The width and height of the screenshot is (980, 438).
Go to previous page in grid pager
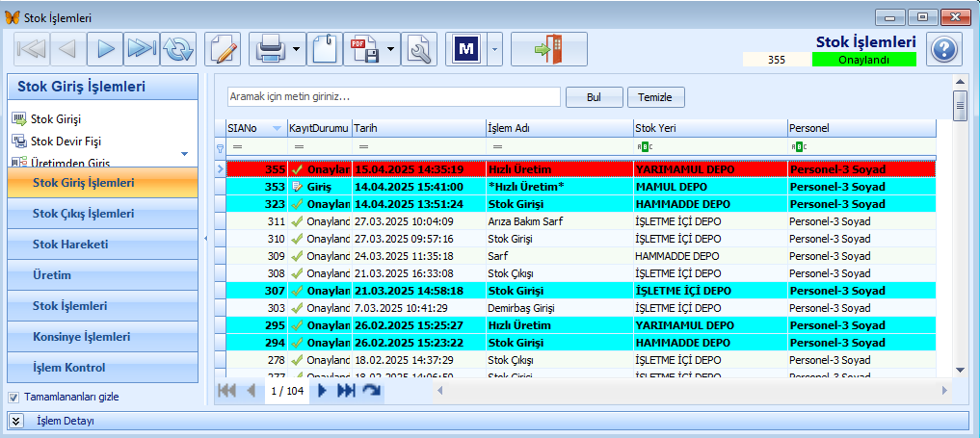(252, 391)
